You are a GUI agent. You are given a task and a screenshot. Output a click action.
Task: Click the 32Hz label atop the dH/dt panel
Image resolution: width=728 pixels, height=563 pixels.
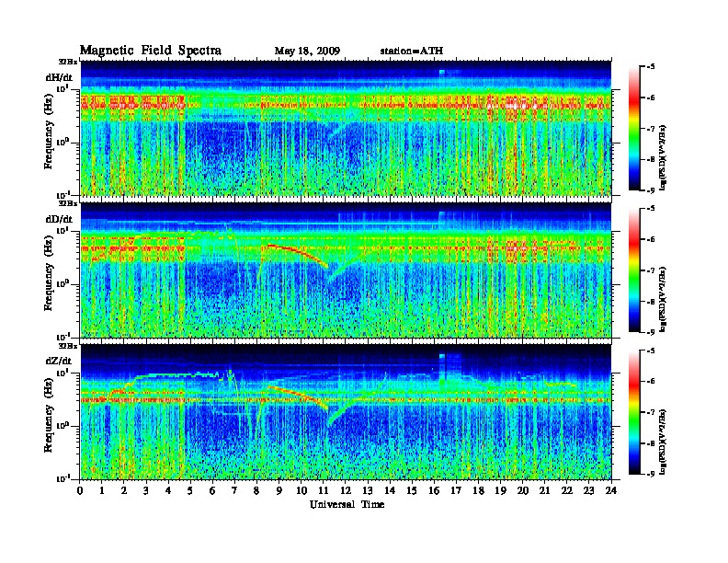coord(68,62)
